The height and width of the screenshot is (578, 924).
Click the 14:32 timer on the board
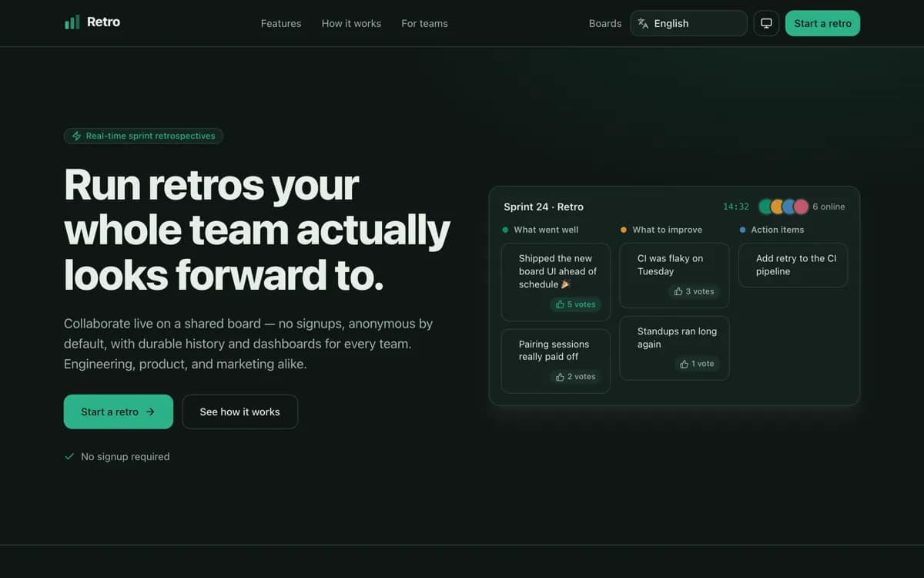(x=736, y=207)
